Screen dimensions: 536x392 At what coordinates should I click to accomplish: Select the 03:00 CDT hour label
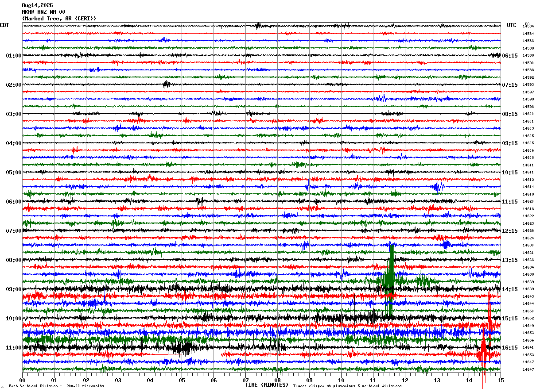point(14,114)
